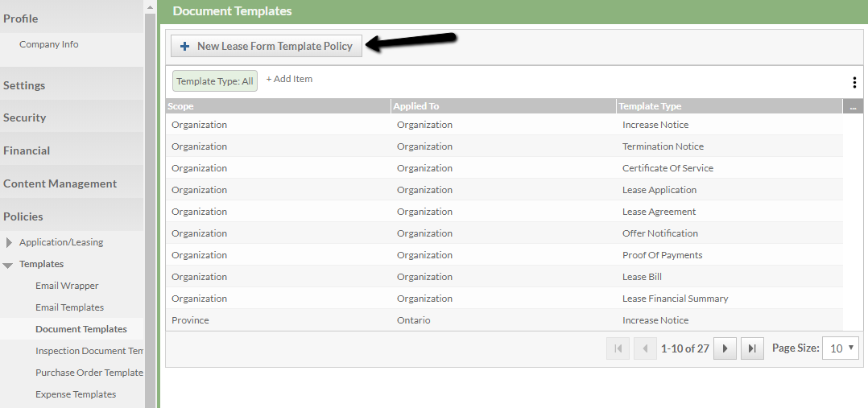Open the column chooser ellipsis header
Image resolution: width=868 pixels, height=408 pixels.
852,106
